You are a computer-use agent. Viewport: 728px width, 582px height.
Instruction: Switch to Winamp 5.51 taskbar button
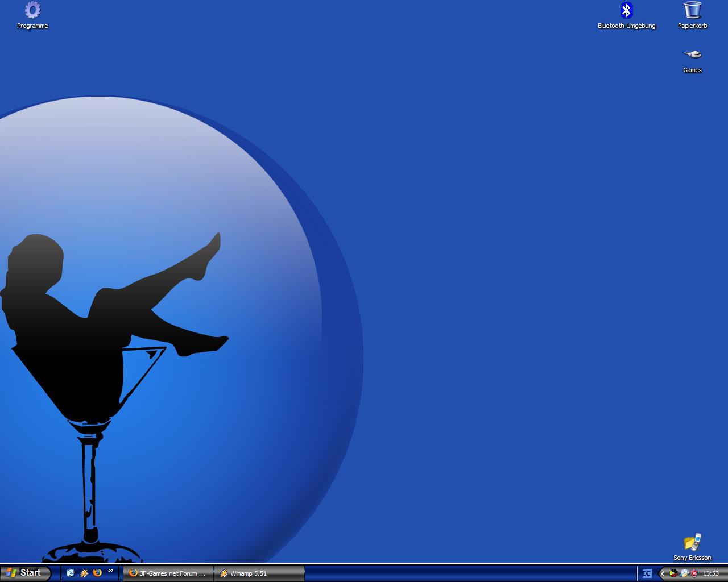[259, 573]
